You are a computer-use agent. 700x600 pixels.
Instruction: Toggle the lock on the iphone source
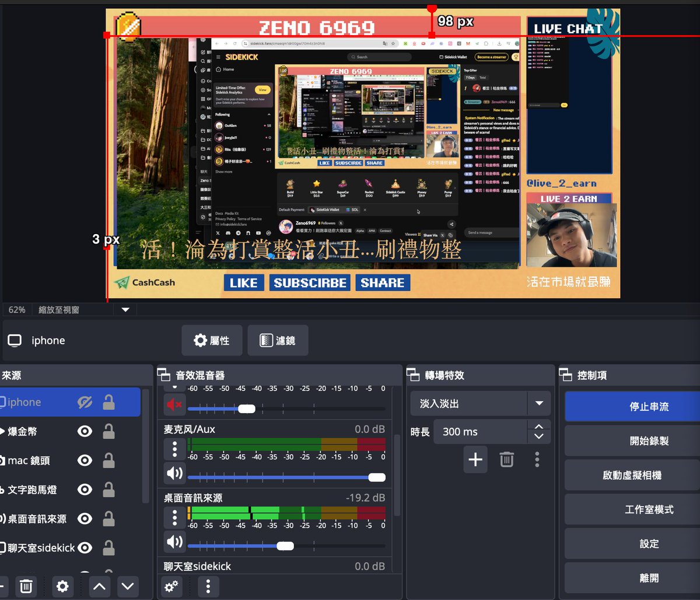coord(108,402)
